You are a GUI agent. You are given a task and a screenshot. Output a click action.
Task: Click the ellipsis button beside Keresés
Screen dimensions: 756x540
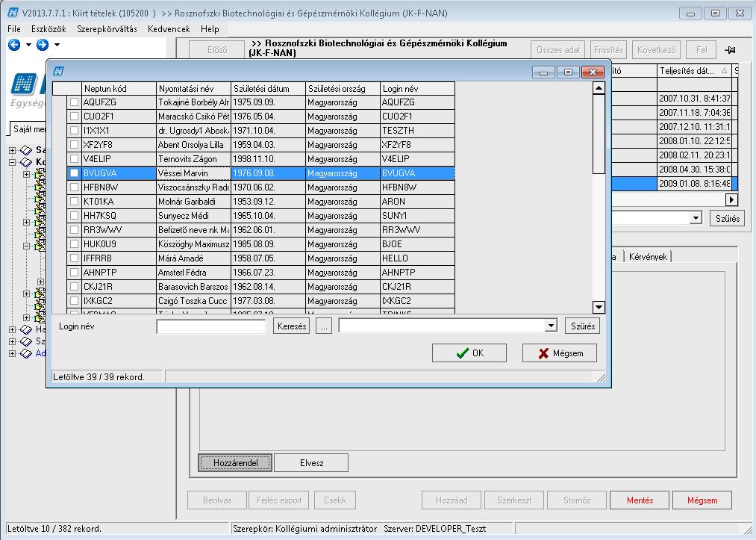(x=324, y=326)
